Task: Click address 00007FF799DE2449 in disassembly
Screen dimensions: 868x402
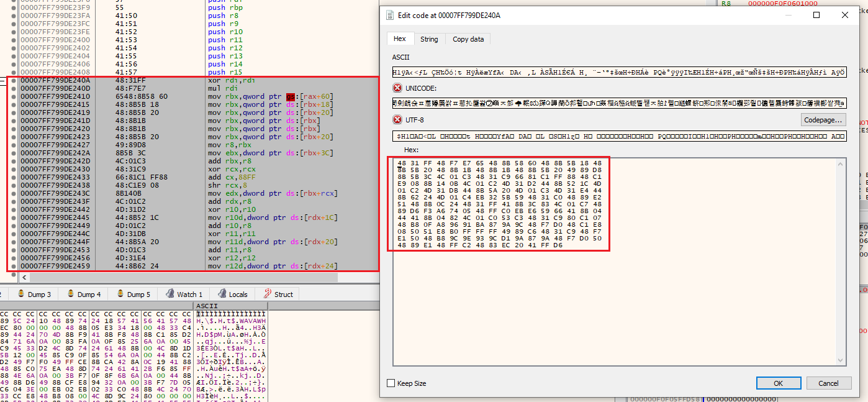Action: (x=55, y=226)
